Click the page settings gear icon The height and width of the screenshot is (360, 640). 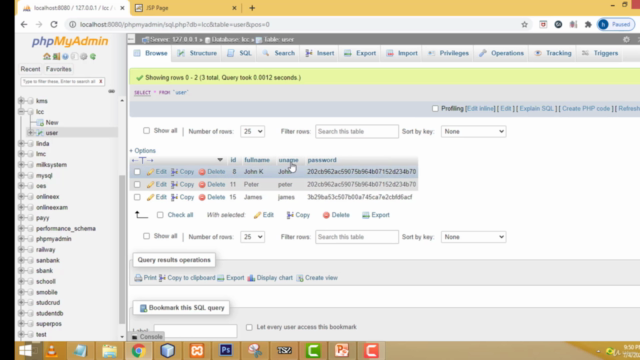(x=626, y=39)
